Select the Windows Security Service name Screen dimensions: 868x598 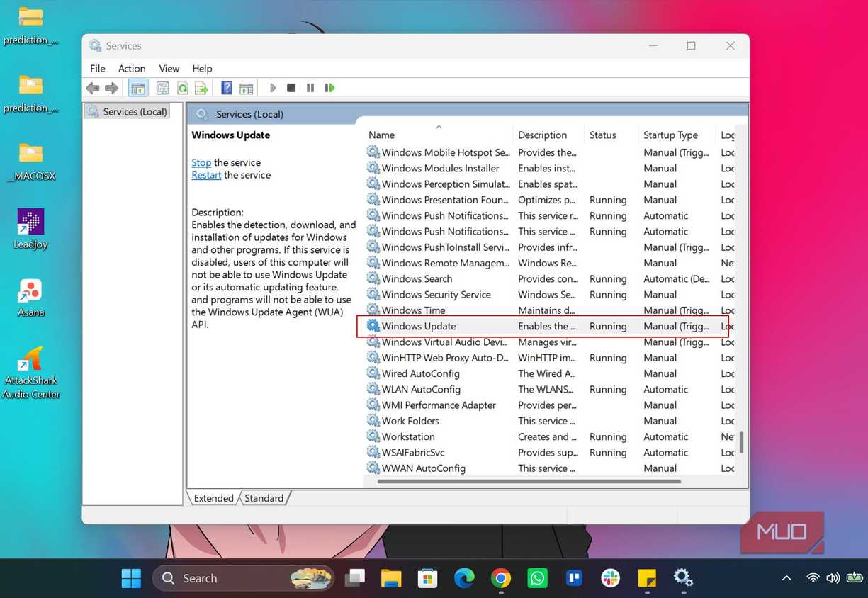(436, 295)
